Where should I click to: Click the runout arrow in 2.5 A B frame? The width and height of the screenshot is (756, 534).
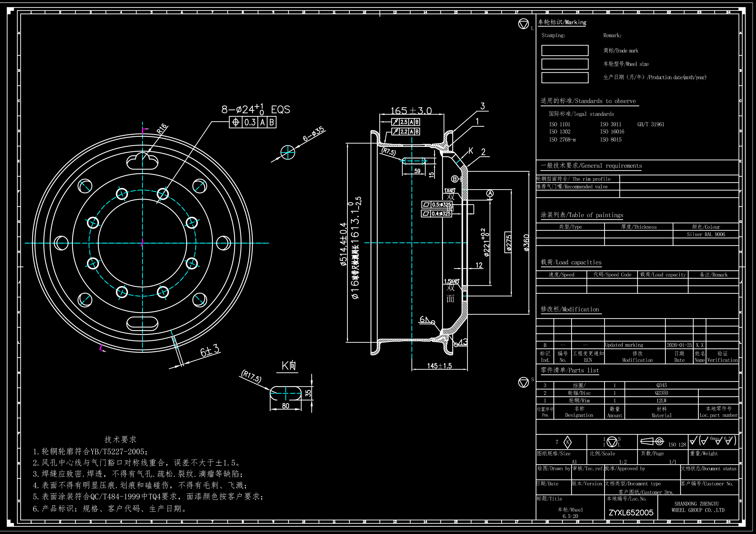point(396,122)
